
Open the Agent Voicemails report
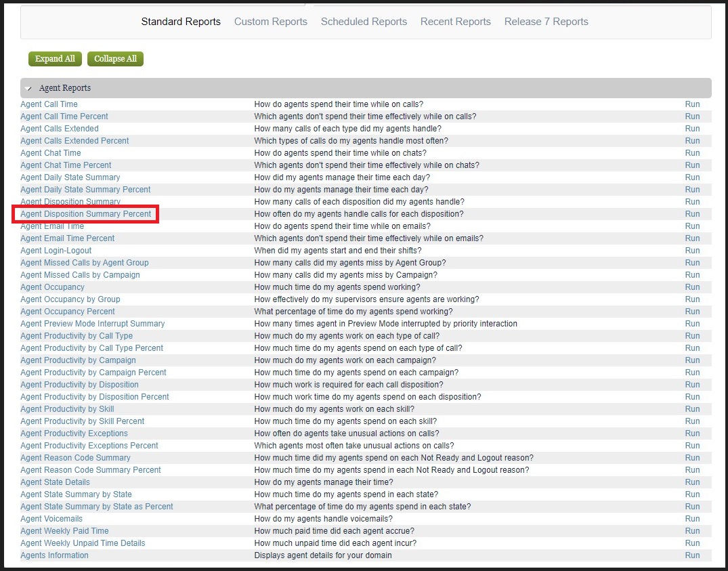(x=51, y=519)
